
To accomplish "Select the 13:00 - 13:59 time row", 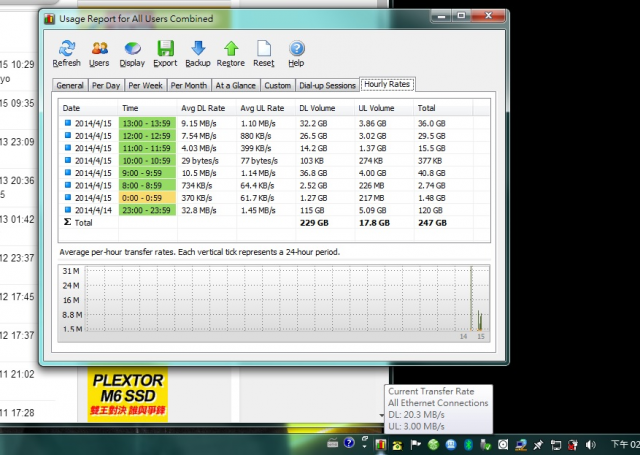I will 147,123.
